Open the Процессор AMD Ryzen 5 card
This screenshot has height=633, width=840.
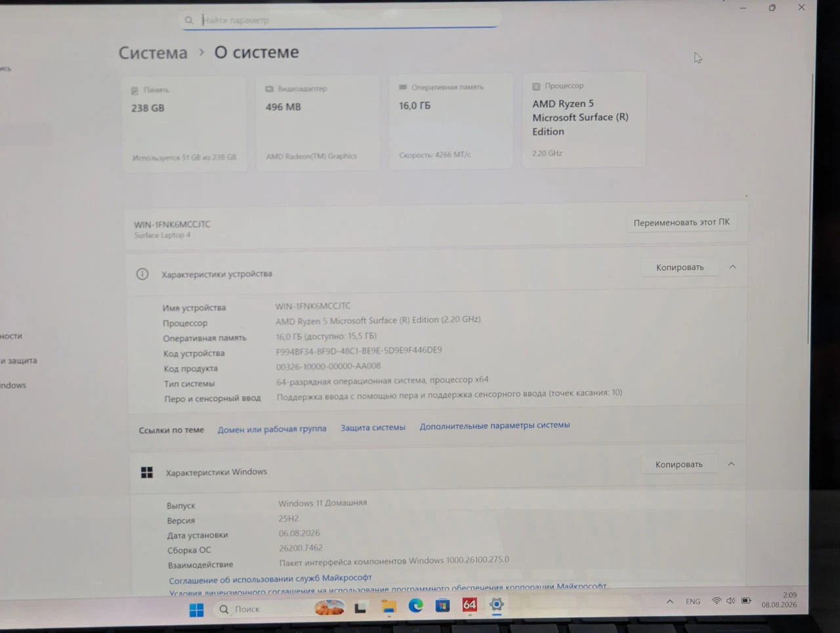coord(584,119)
